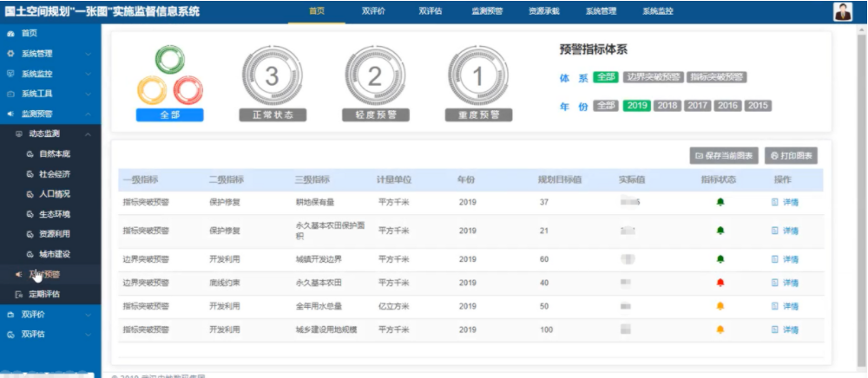The width and height of the screenshot is (868, 378).
Task: Collapse the 动态监测 submenu chevron
Action: (88, 134)
